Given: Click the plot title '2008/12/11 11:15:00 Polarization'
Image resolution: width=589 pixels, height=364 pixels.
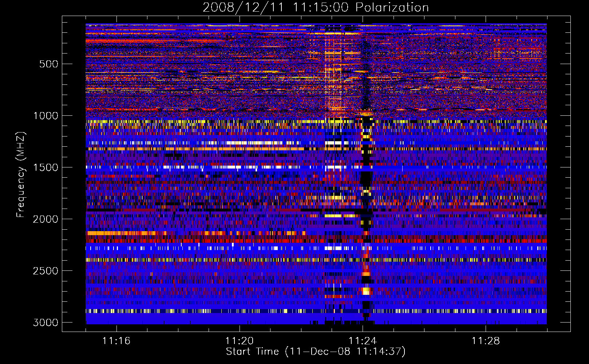Looking at the screenshot, I should (x=316, y=7).
